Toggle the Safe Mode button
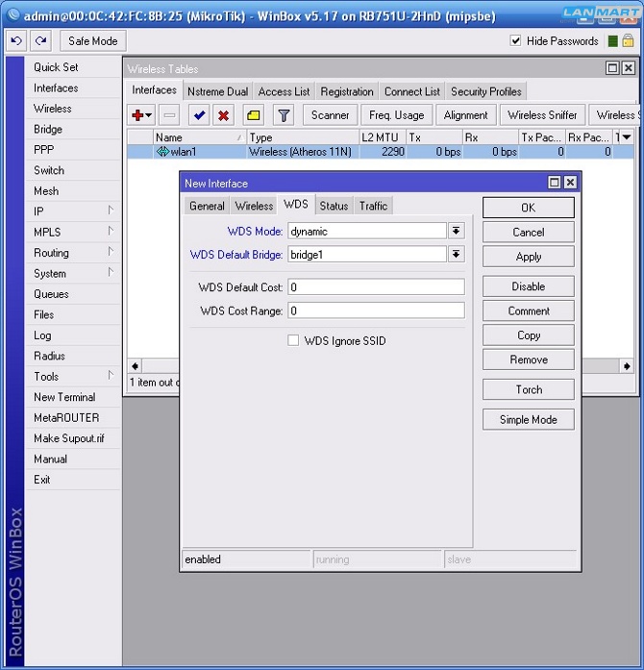Image resolution: width=644 pixels, height=670 pixels. pyautogui.click(x=92, y=41)
